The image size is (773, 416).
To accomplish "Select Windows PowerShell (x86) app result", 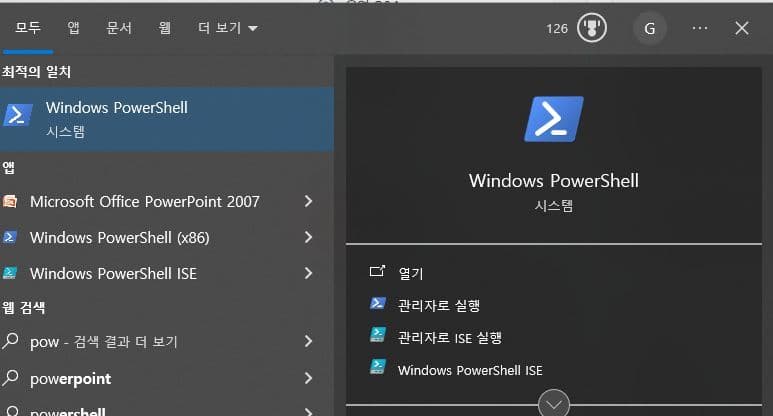I will pyautogui.click(x=119, y=238).
